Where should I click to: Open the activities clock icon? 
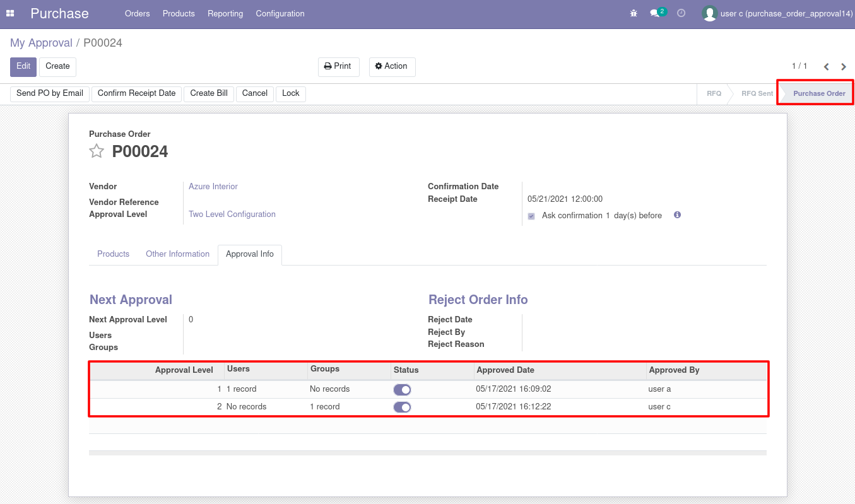(681, 13)
